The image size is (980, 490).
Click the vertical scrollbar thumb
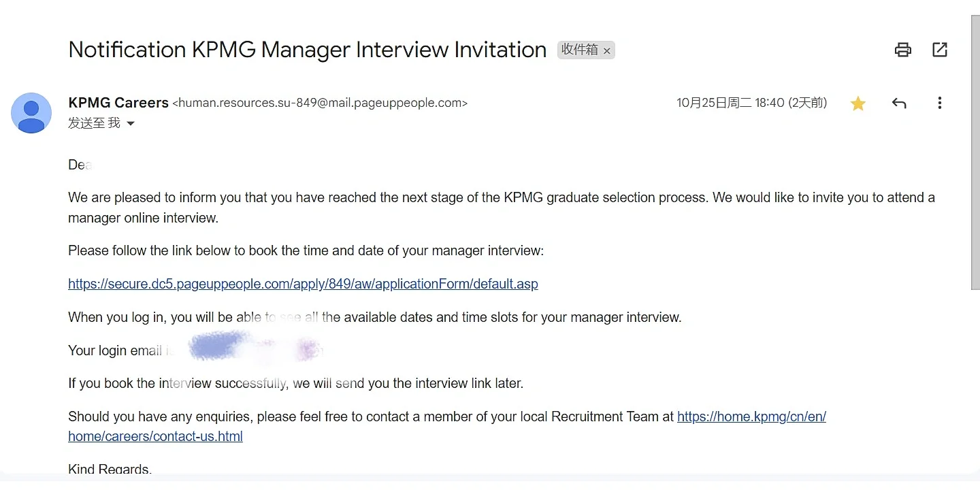pyautogui.click(x=975, y=152)
